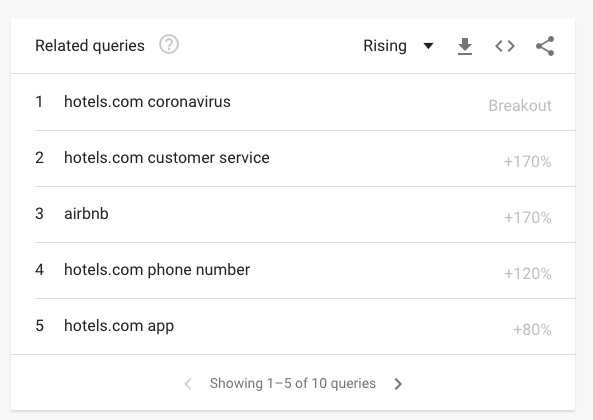Open the Rising sort selector label
Viewport: 593px width, 420px height.
tap(385, 46)
